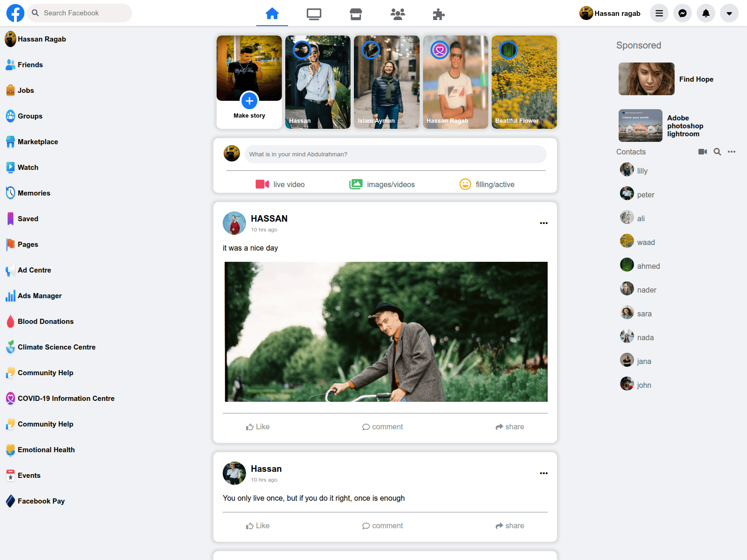Open the notifications bell

(706, 13)
